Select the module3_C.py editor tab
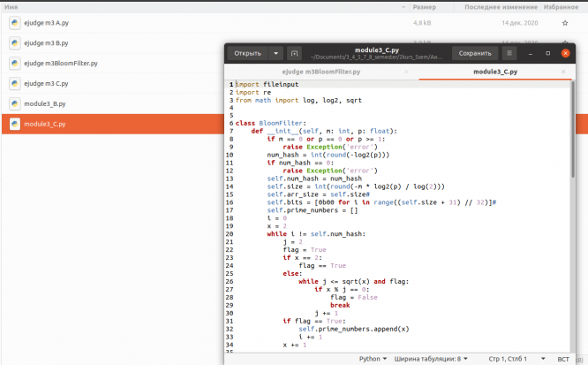Screen dimensions: 588x365 click(494, 72)
